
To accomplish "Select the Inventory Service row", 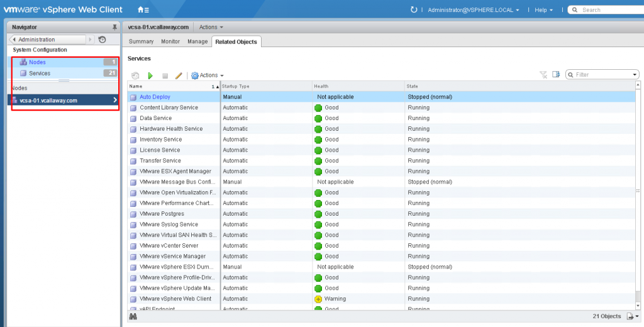I will pyautogui.click(x=381, y=140).
